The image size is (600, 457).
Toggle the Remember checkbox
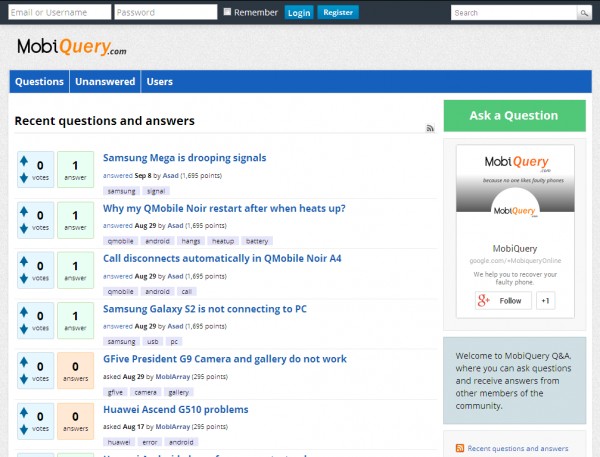coord(227,12)
